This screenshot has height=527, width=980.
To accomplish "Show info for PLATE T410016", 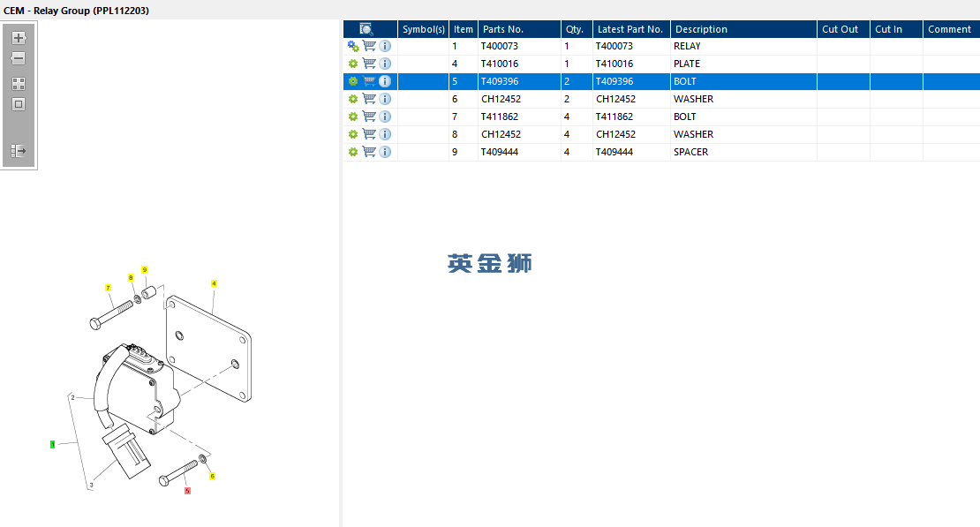I will click(x=385, y=64).
